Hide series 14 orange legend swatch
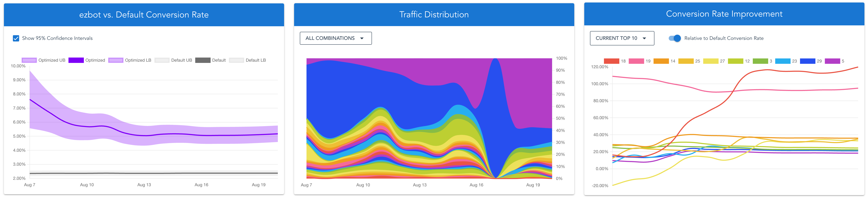The width and height of the screenshot is (868, 198). click(x=661, y=61)
